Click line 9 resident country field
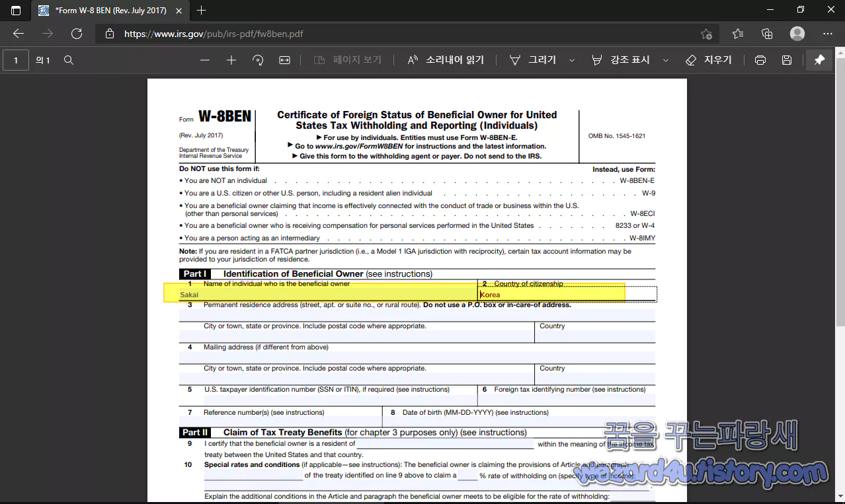Image resolution: width=845 pixels, height=504 pixels. pos(445,445)
